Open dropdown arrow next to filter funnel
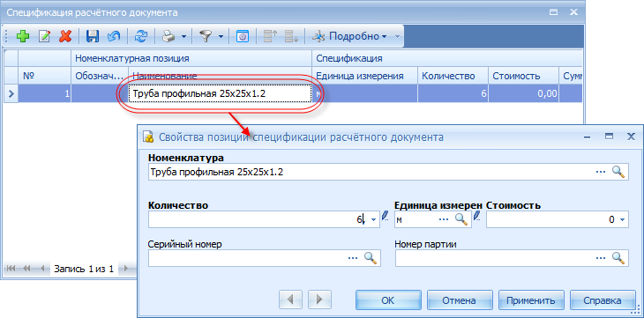This screenshot has width=644, height=318. (221, 36)
